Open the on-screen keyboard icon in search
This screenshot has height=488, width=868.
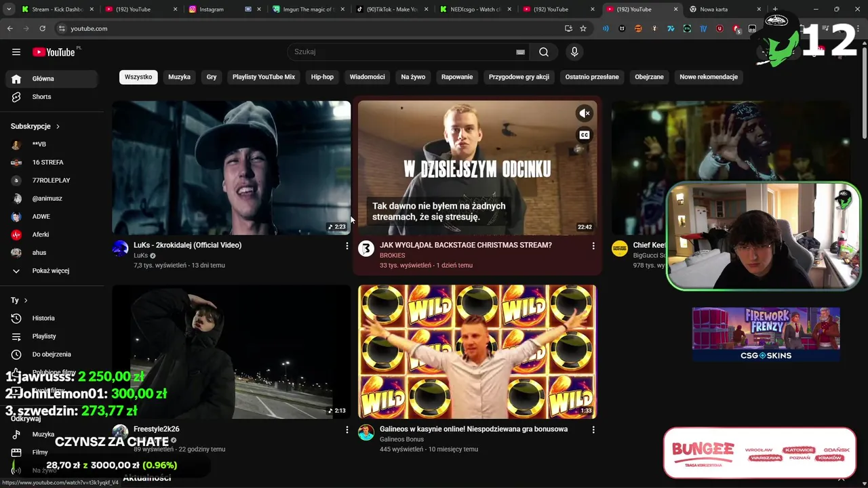(x=520, y=52)
